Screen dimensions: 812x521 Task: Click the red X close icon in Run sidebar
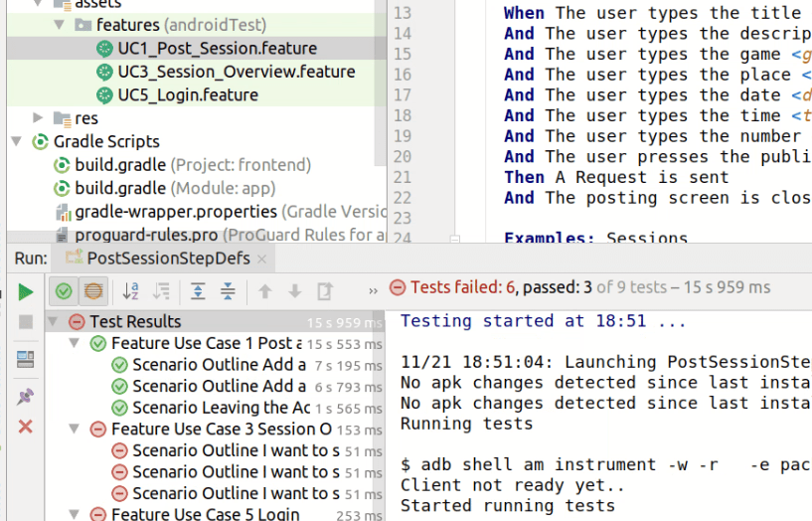[x=26, y=427]
